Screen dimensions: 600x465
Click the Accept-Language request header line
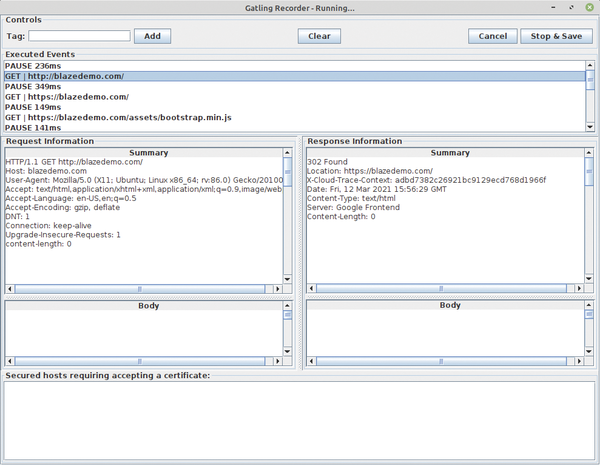(71, 198)
